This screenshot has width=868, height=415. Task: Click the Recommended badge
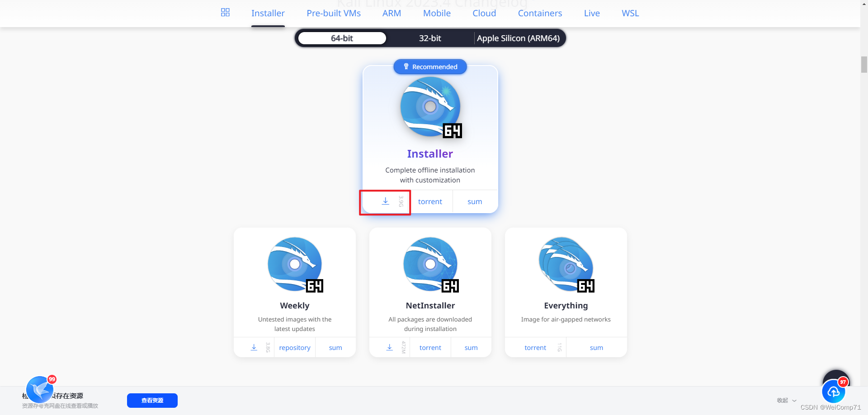click(x=430, y=67)
